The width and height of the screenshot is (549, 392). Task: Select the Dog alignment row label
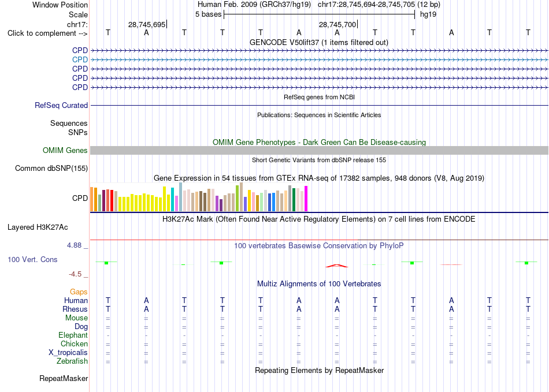[x=81, y=327]
